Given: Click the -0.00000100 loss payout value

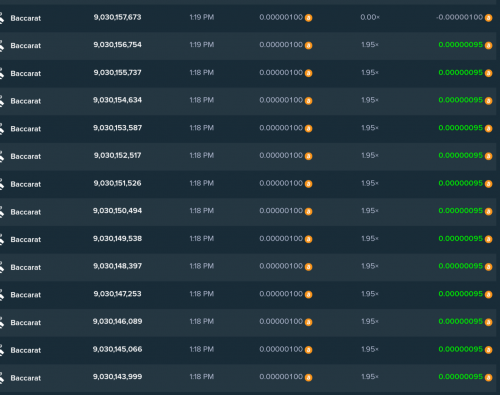Looking at the screenshot, I should [x=459, y=17].
